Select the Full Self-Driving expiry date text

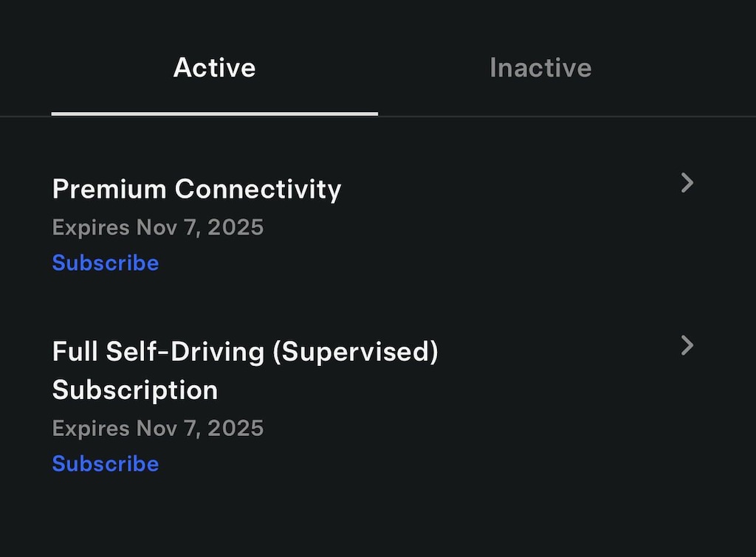(x=158, y=429)
